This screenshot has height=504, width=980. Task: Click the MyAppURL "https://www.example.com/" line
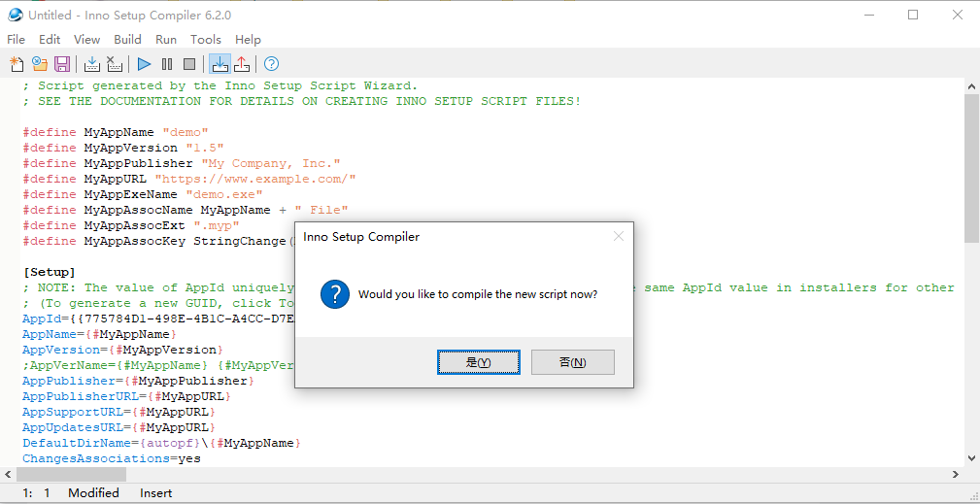tap(189, 180)
